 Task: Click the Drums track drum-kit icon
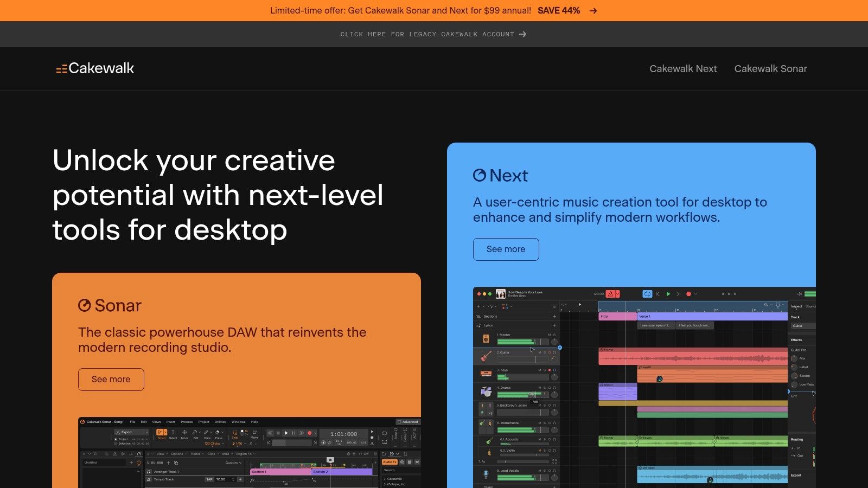point(486,391)
